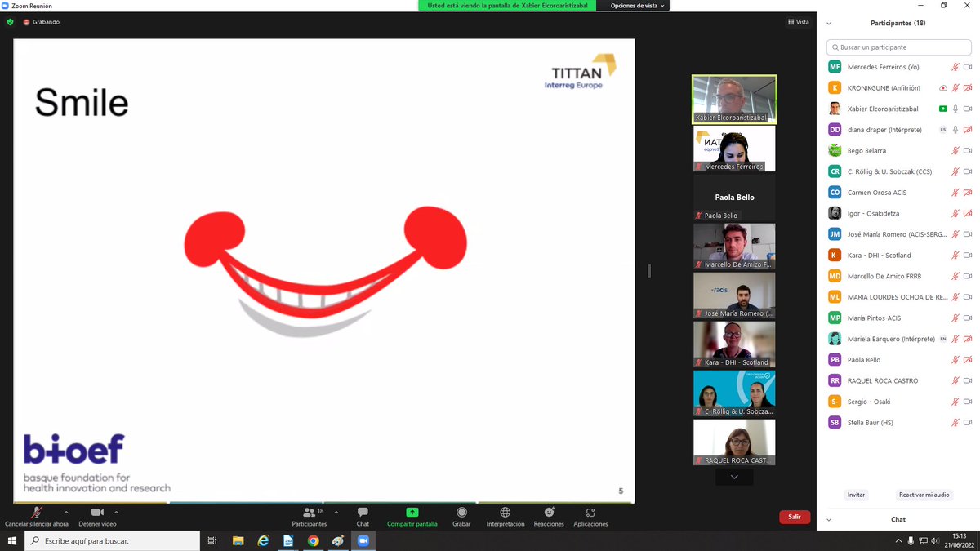The width and height of the screenshot is (980, 551).
Task: Toggle Bego Belarra's camera icon
Action: point(969,150)
